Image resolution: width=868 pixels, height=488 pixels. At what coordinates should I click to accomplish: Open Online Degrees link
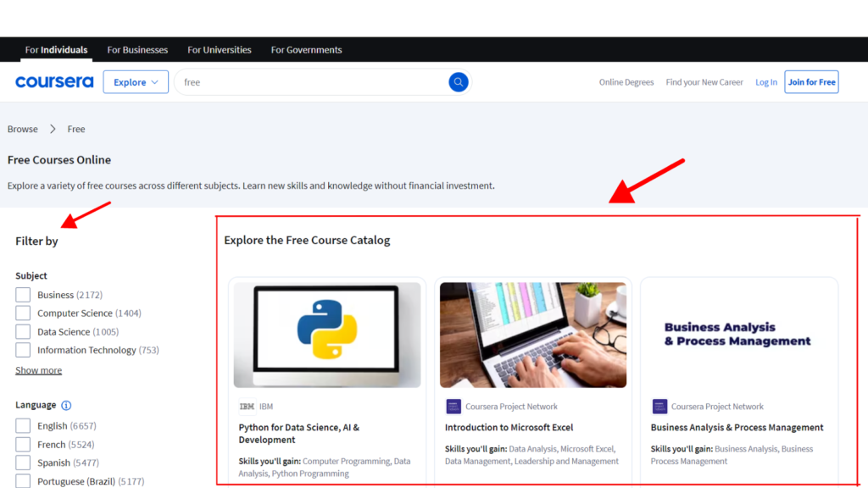point(626,82)
